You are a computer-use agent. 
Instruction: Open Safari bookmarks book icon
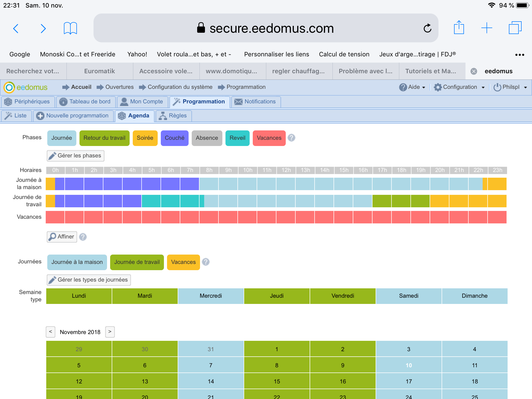point(70,28)
